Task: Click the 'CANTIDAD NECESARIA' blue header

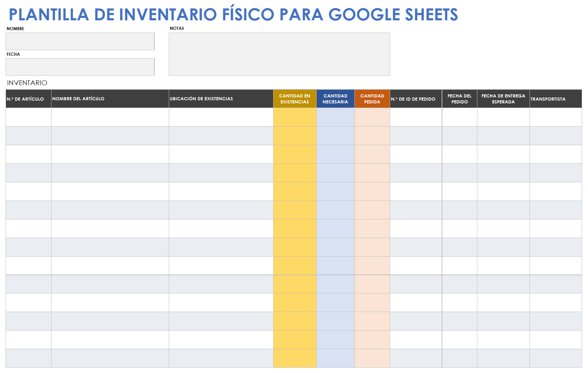Action: (335, 99)
